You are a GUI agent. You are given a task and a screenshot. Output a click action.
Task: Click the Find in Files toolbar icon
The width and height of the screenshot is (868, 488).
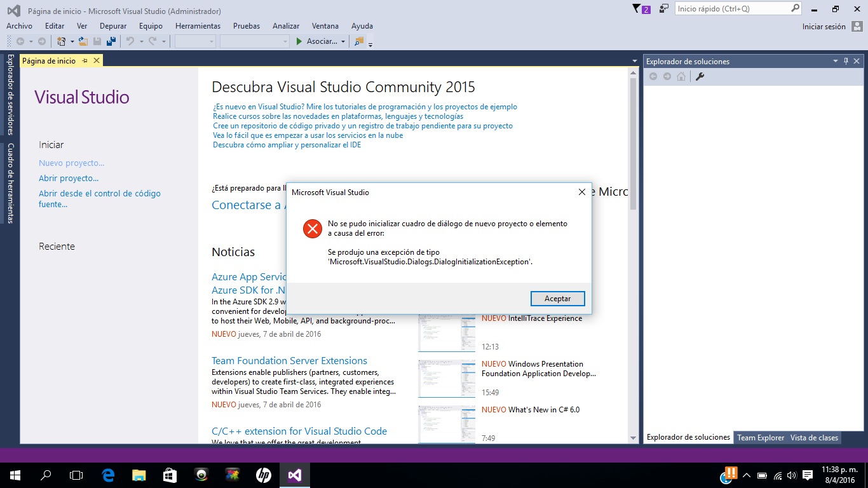[x=359, y=41]
